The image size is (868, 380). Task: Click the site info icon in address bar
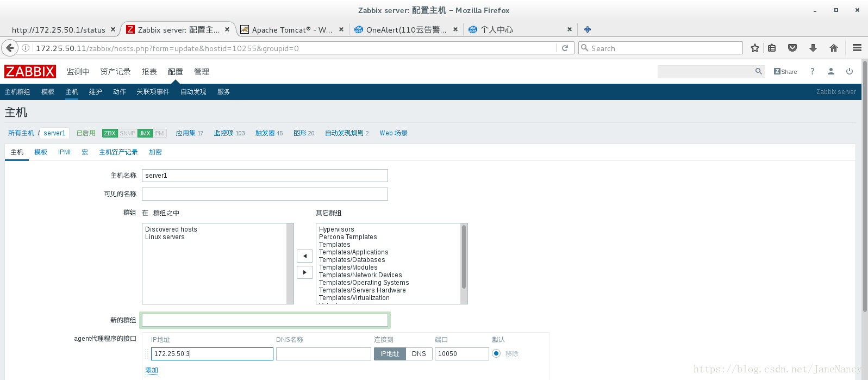click(x=26, y=48)
